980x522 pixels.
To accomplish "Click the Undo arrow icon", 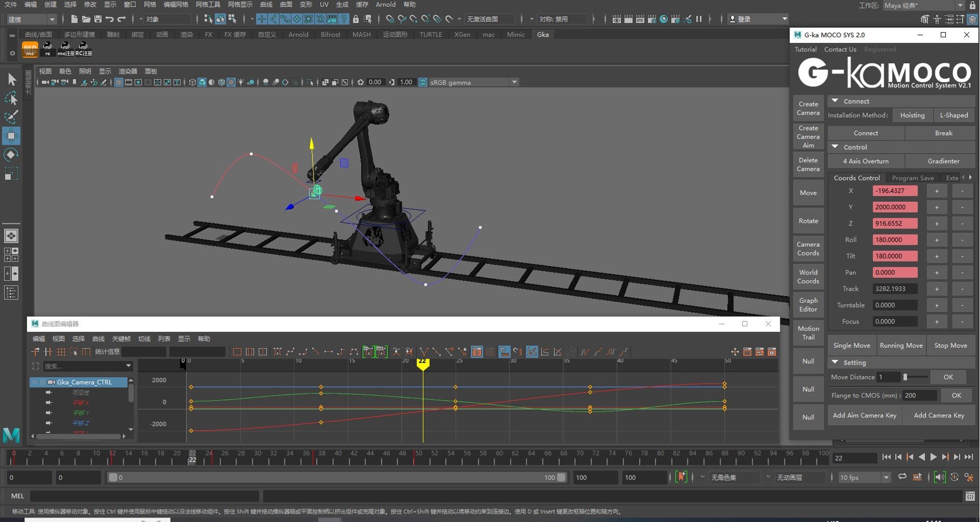I will (109, 19).
